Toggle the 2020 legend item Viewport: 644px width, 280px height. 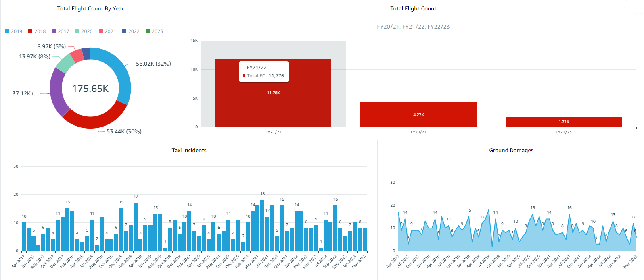[x=84, y=31]
